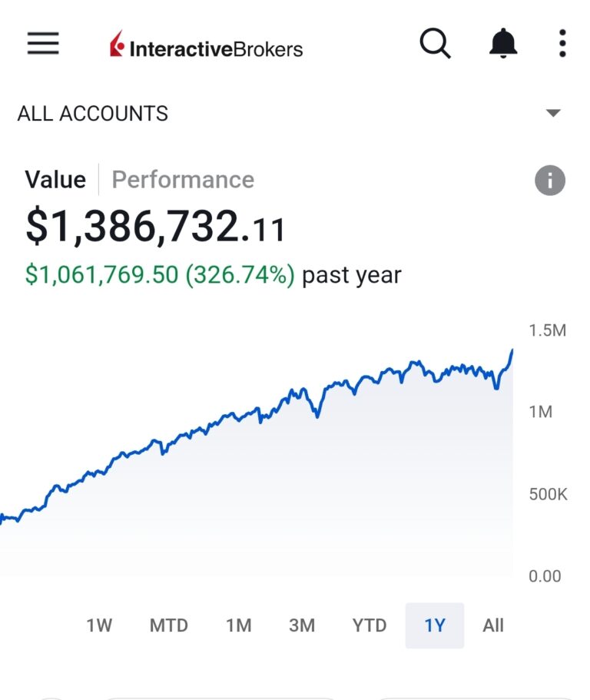
Task: Select the 3M time range
Action: pyautogui.click(x=302, y=625)
